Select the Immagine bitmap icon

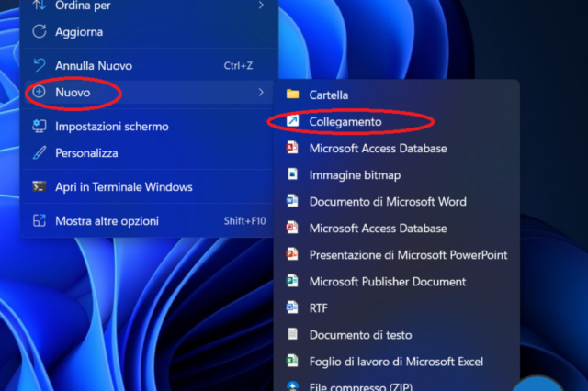pyautogui.click(x=292, y=174)
